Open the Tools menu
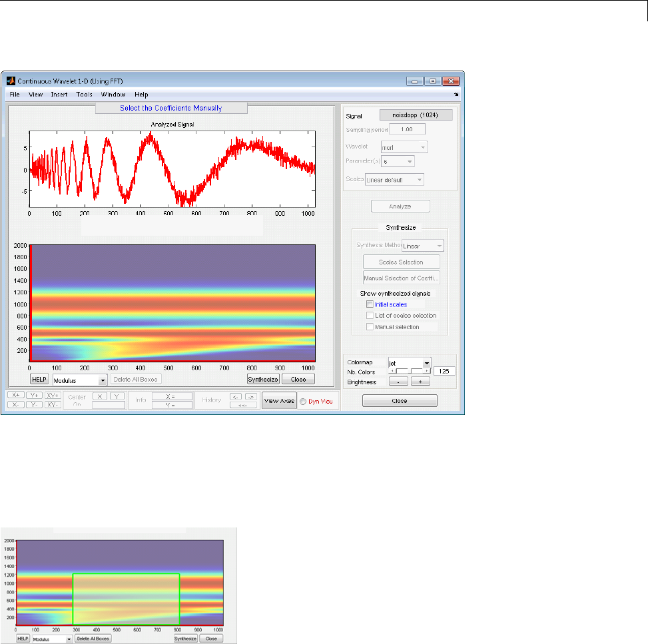 pyautogui.click(x=85, y=95)
